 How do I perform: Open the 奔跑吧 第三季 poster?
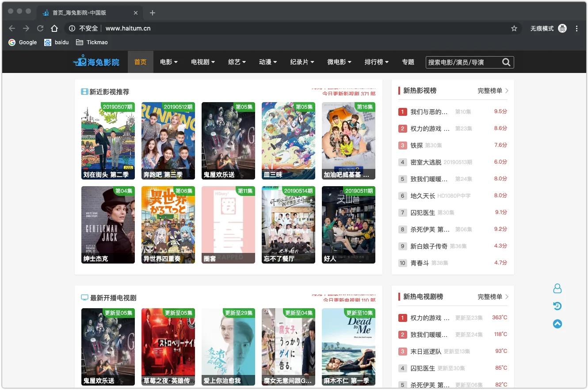pos(168,141)
